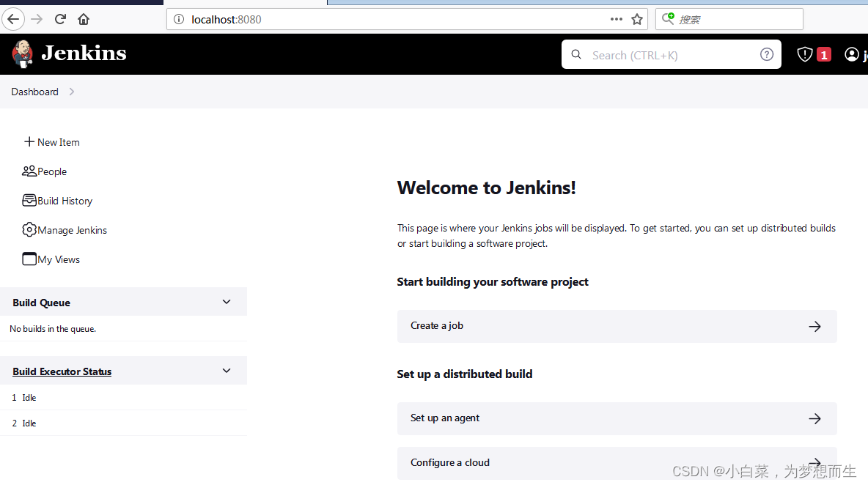
Task: Collapse the Build Executor Status panel
Action: coord(227,371)
